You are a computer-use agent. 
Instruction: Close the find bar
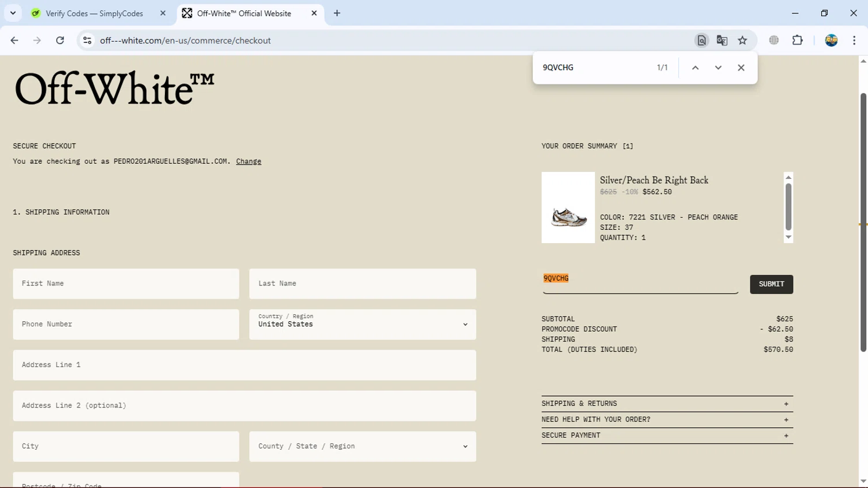click(x=741, y=68)
